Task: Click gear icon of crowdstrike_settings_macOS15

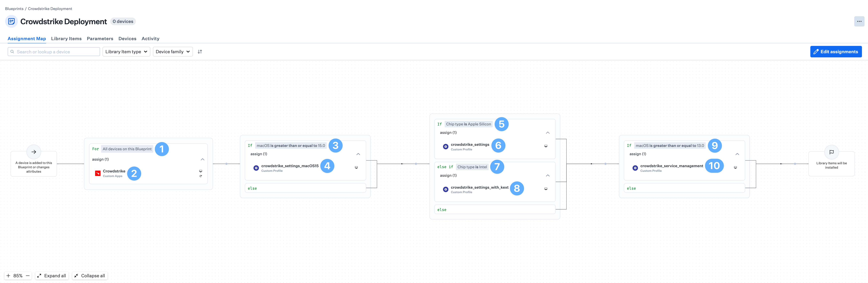Action: coord(256,168)
